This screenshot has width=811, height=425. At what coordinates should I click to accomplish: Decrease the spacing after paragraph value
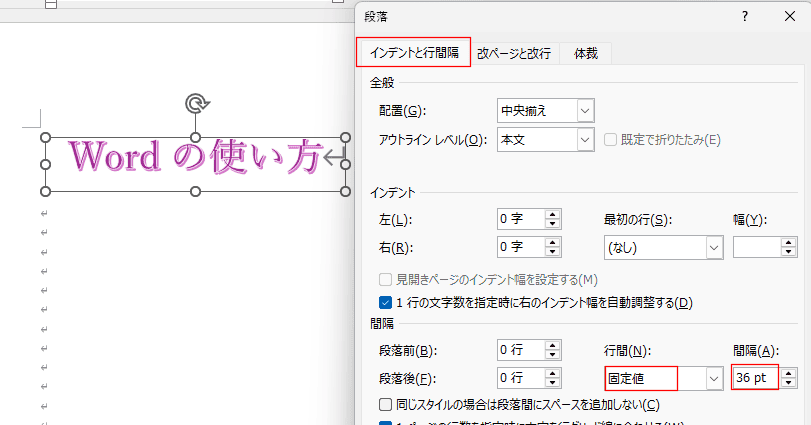[x=553, y=383]
